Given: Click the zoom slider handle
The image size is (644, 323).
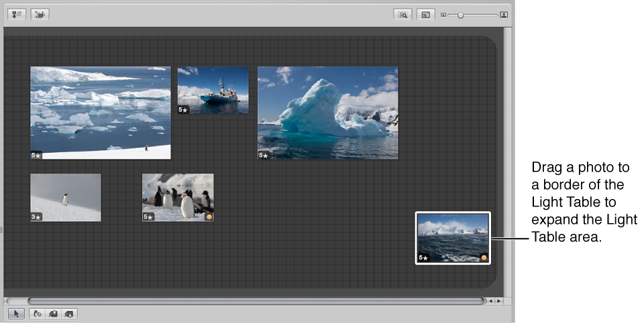Looking at the screenshot, I should coord(460,14).
